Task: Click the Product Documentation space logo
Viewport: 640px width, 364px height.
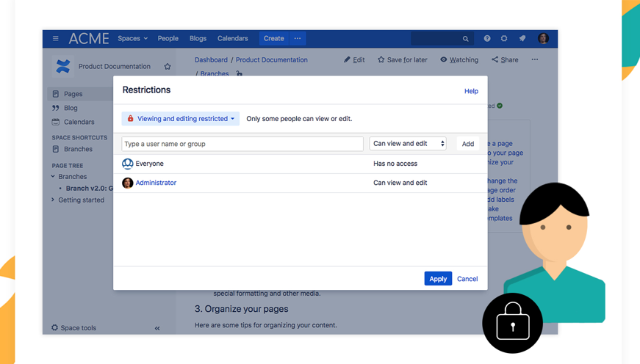Action: click(63, 66)
